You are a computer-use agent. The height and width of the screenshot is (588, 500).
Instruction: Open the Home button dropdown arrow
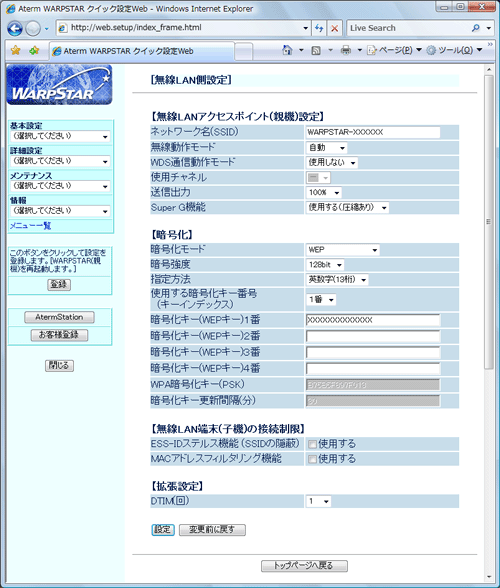pos(301,50)
